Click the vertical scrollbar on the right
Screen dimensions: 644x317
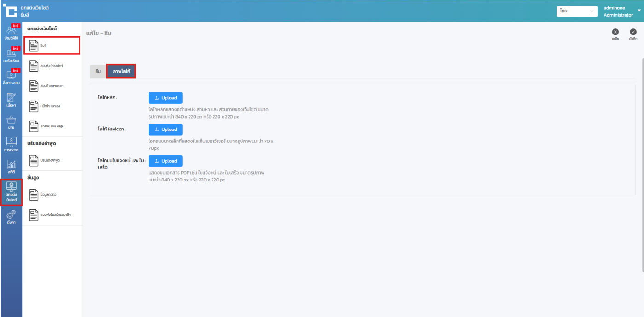(642, 161)
